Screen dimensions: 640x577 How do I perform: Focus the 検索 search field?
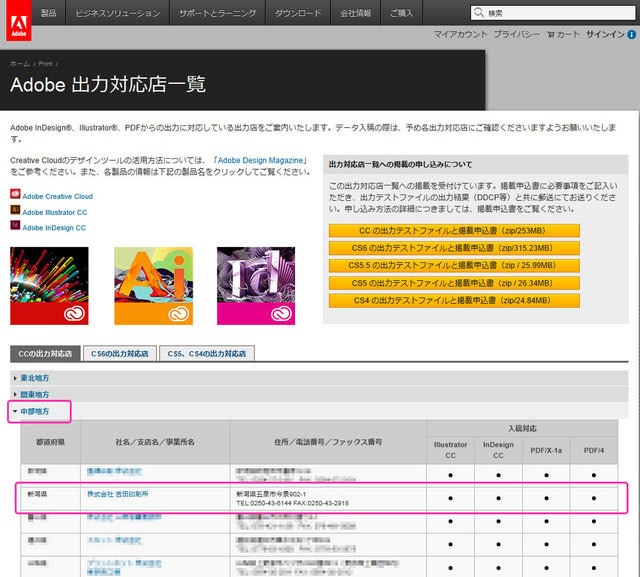click(x=553, y=13)
